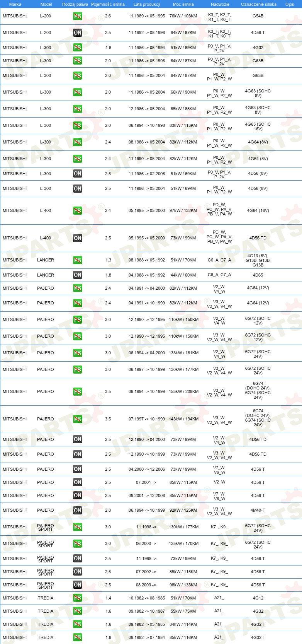This screenshot has width=302, height=644.
Task: Click the body code 'V2_W' in the 07.2001 PAJERO row
Action: (219, 483)
